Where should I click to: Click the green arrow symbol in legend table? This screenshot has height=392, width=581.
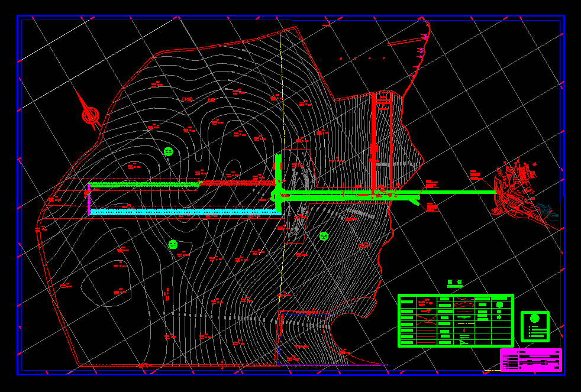(x=499, y=318)
